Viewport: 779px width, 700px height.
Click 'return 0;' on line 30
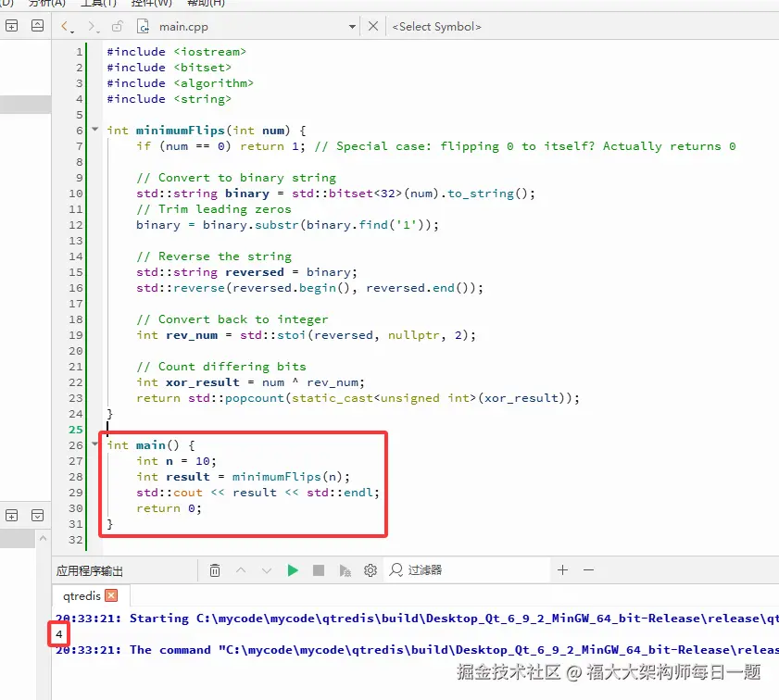click(169, 508)
